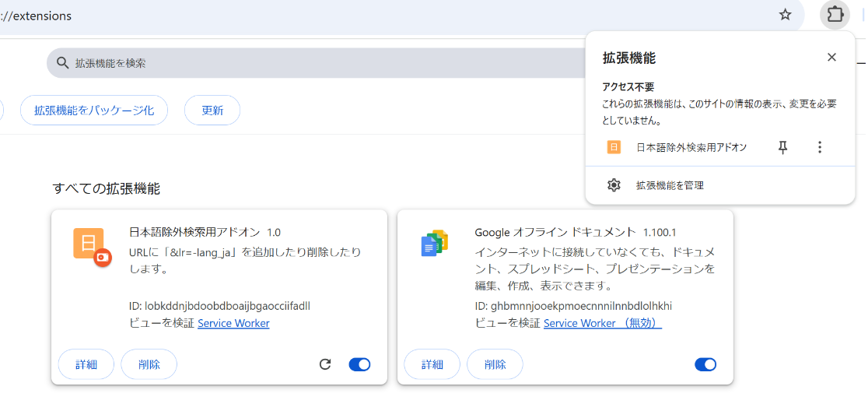Image resolution: width=868 pixels, height=404 pixels.
Task: Open 詳細 for Google オフライン ドキュメント
Action: (432, 364)
